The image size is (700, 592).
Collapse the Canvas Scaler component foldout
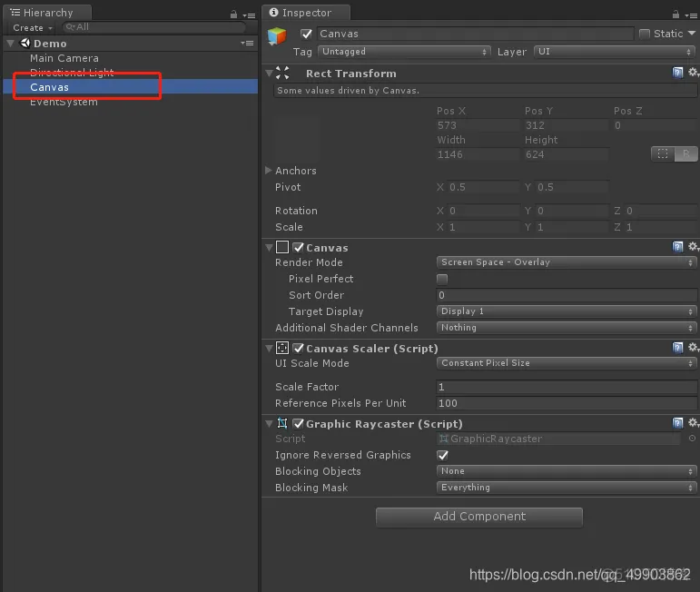coord(270,349)
